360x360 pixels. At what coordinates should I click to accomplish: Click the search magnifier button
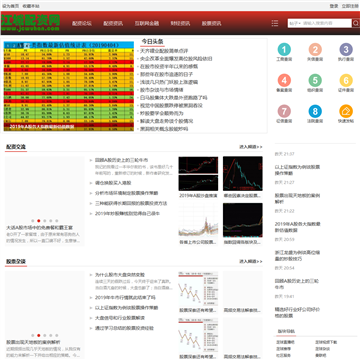pyautogui.click(x=356, y=23)
